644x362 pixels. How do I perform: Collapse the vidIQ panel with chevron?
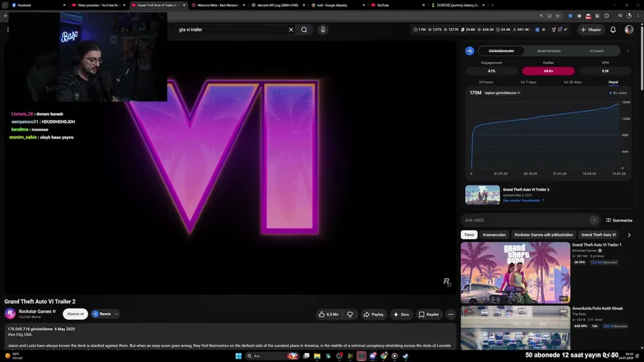[x=627, y=51]
